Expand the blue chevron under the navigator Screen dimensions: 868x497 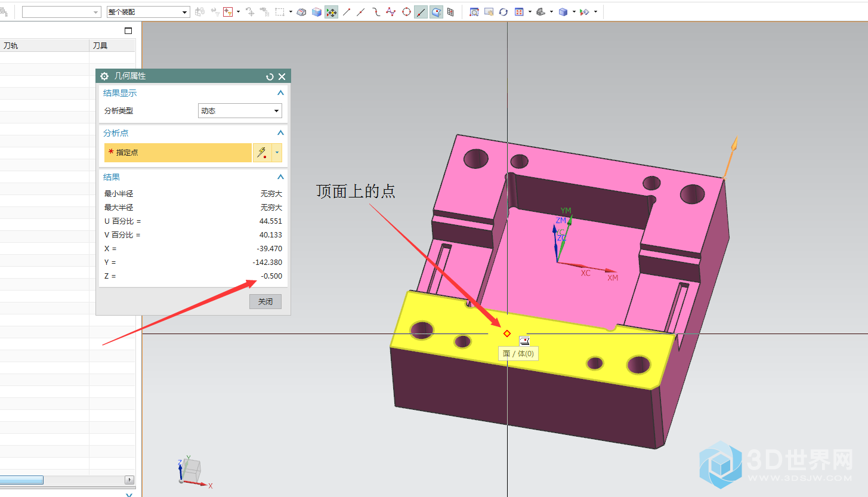click(129, 495)
